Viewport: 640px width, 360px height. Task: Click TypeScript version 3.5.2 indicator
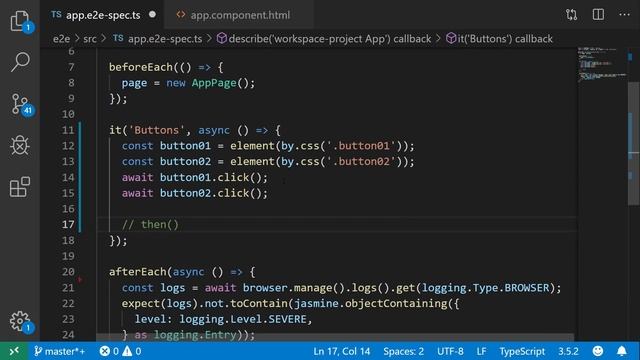tap(568, 351)
